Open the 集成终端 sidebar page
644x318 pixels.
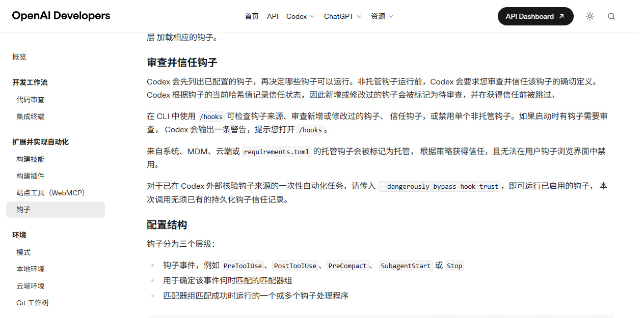(31, 117)
